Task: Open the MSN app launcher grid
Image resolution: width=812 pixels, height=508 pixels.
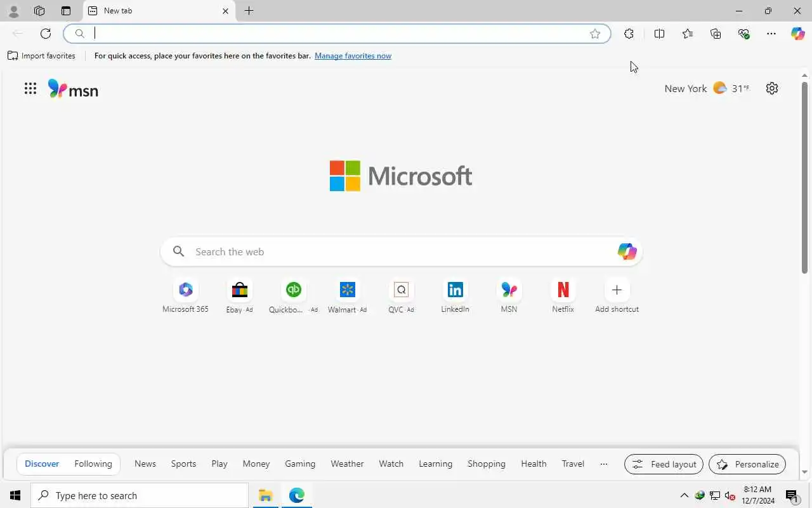Action: pyautogui.click(x=30, y=88)
